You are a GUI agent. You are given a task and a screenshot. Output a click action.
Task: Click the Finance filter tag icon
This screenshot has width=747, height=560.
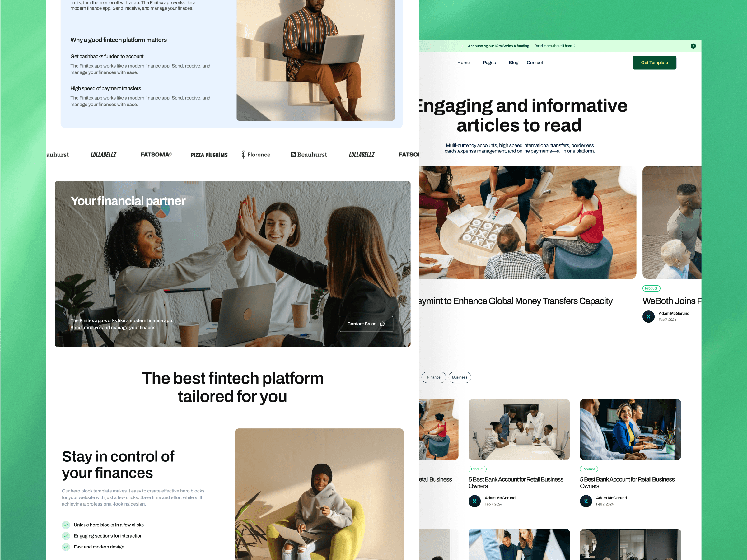[433, 377]
